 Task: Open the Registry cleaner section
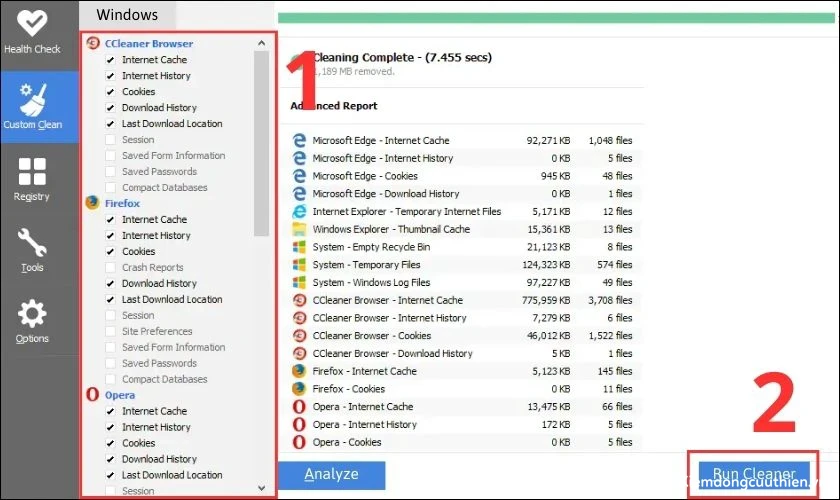coord(32,180)
